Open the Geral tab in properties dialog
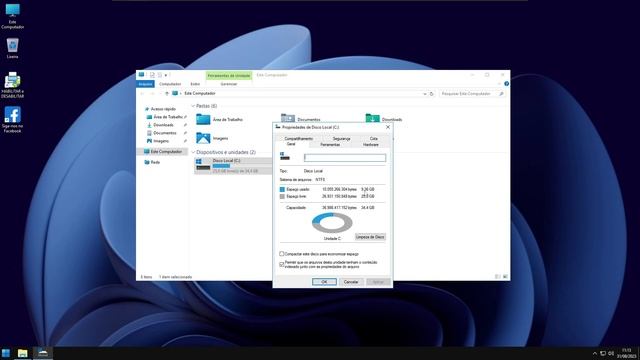Image resolution: width=640 pixels, height=360 pixels. click(291, 144)
